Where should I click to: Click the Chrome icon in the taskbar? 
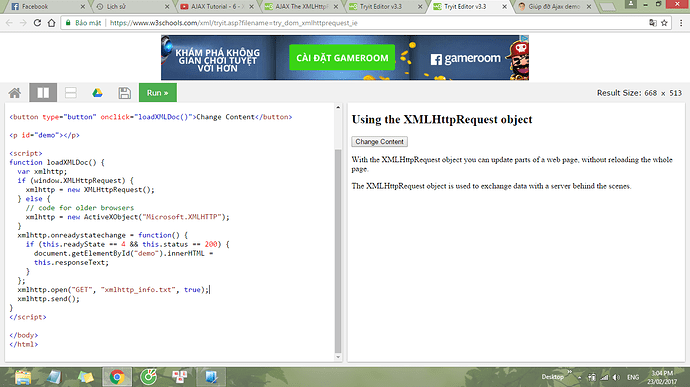(117, 377)
